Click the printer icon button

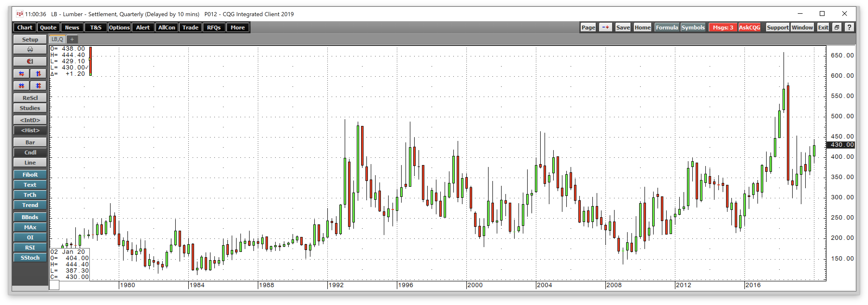click(x=30, y=49)
